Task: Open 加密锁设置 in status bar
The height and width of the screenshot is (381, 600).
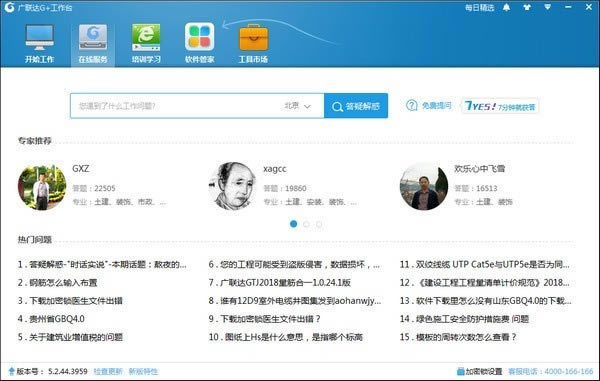Action: [480, 371]
